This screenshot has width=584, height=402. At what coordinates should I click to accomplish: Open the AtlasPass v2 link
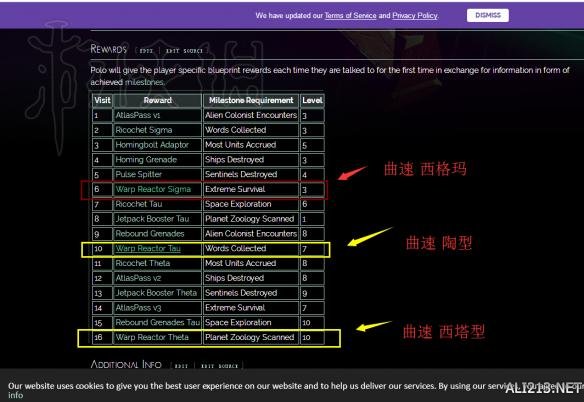pyautogui.click(x=138, y=278)
